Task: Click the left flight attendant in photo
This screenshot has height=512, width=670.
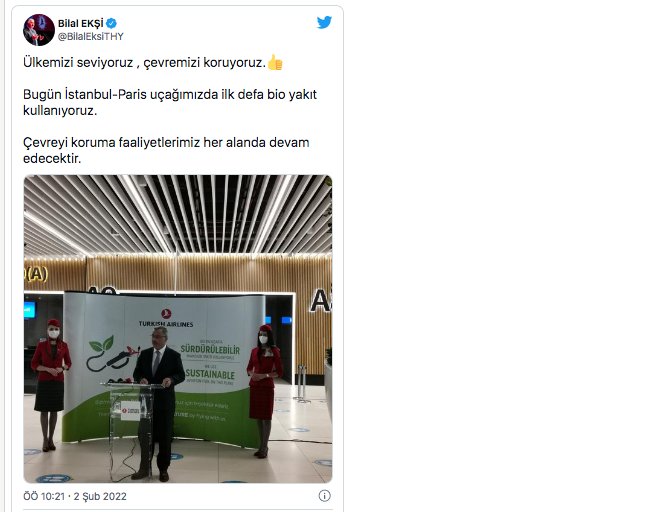Action: (x=50, y=385)
